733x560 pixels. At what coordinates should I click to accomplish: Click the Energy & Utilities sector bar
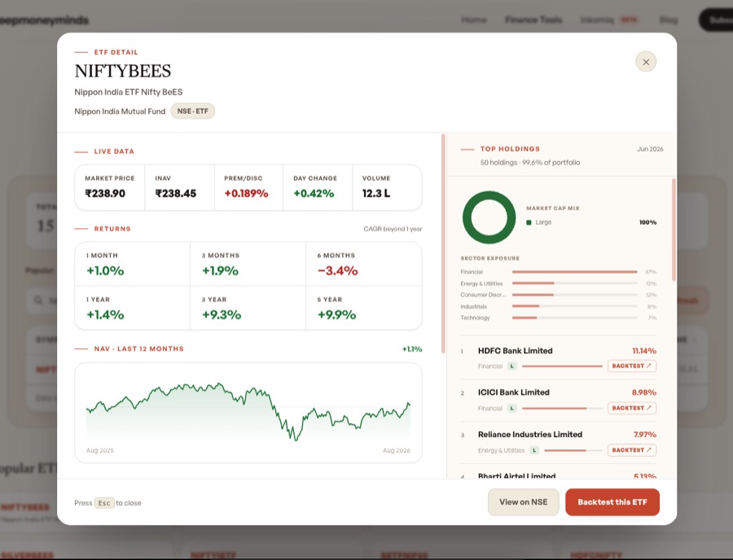[574, 283]
